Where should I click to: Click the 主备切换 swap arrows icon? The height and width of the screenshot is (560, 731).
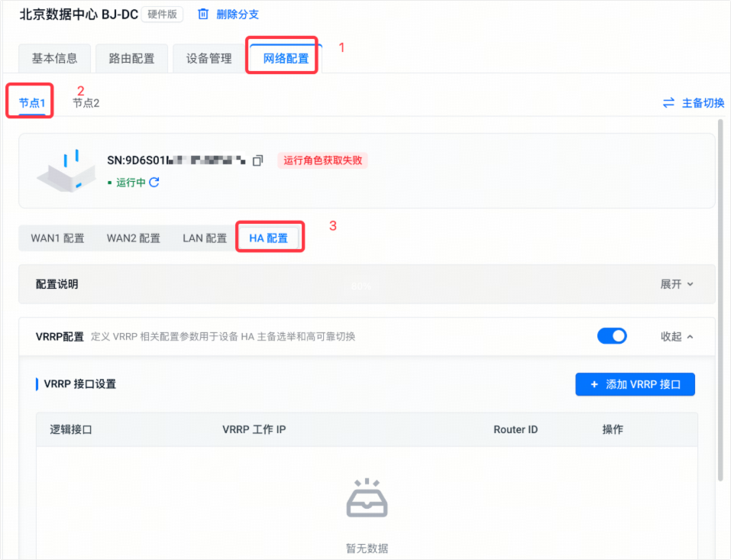(x=668, y=103)
